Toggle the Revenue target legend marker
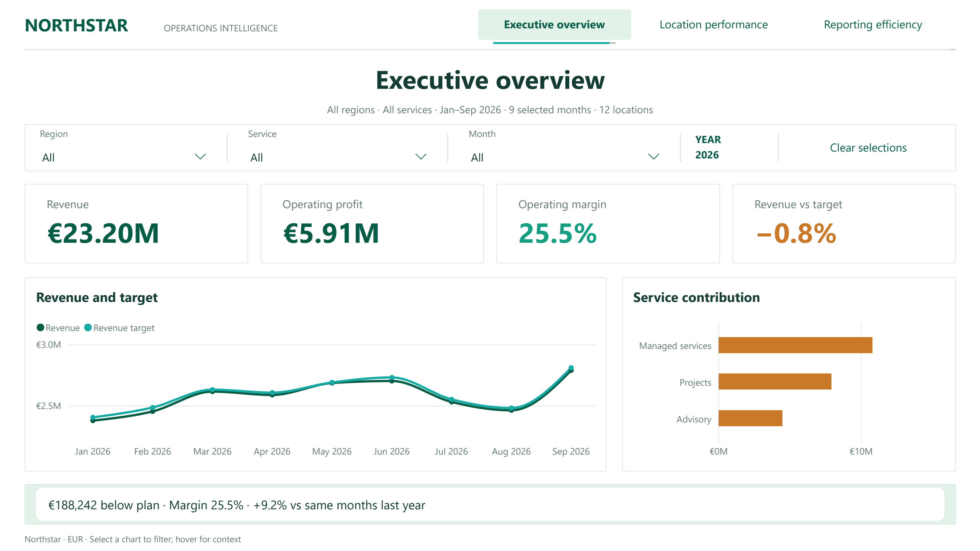The height and width of the screenshot is (551, 980). 88,328
